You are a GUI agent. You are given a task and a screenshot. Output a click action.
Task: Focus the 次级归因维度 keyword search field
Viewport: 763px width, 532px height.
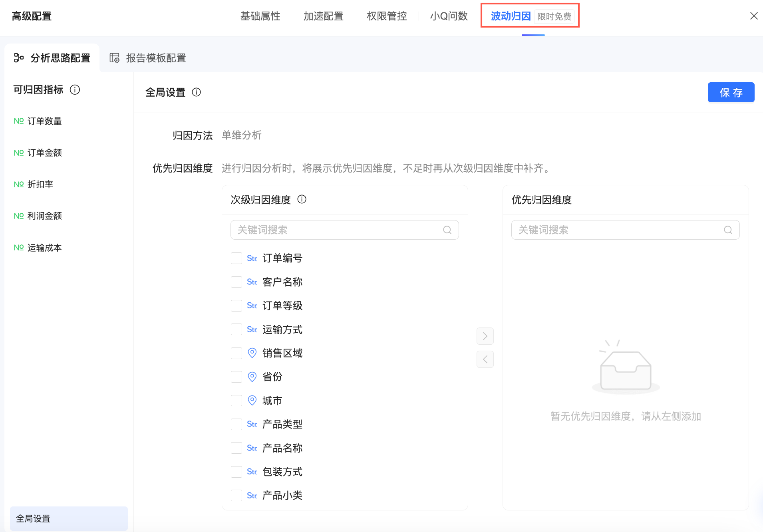(344, 230)
